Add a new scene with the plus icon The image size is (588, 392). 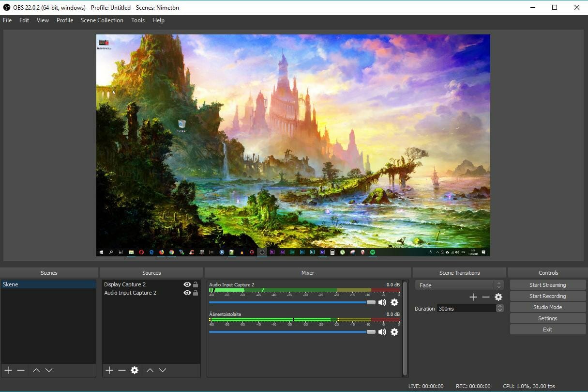coord(8,370)
